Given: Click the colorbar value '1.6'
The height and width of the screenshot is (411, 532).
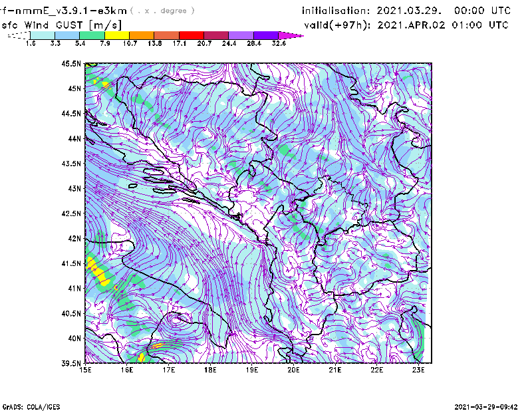Looking at the screenshot, I should tap(31, 43).
